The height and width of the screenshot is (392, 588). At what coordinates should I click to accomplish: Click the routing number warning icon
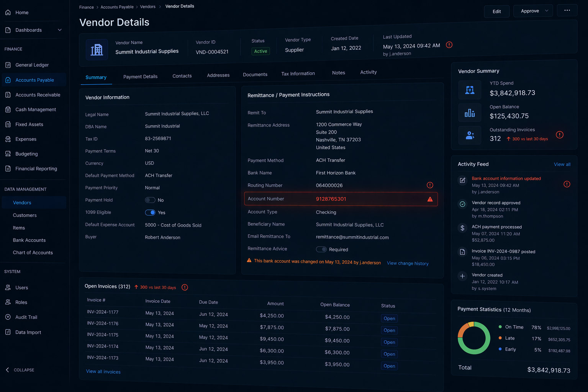(x=429, y=185)
